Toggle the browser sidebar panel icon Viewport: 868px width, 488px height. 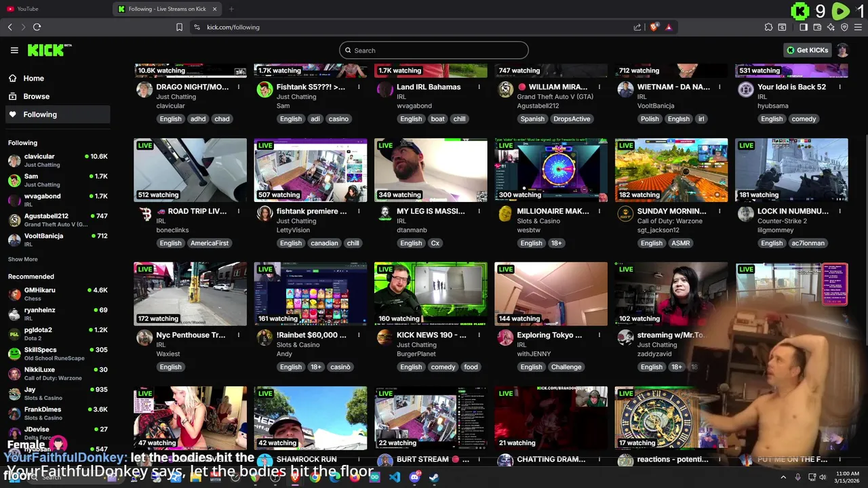tap(804, 27)
